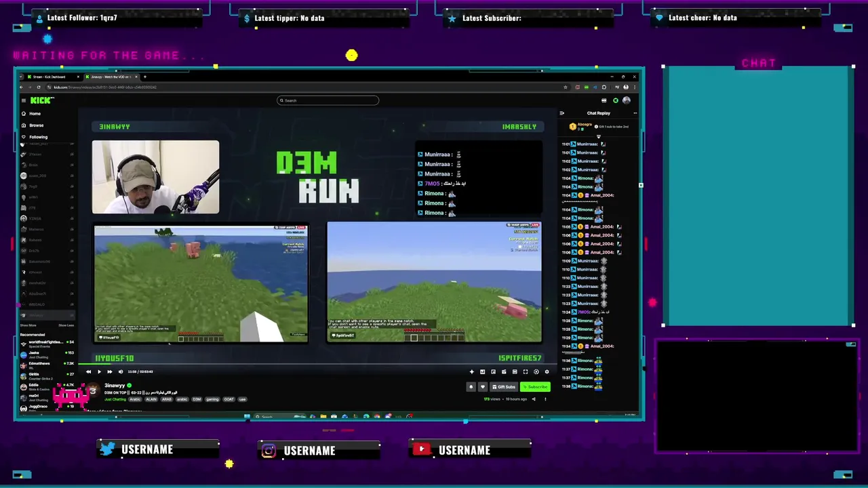The width and height of the screenshot is (868, 488).
Task: Open worldfreakfightleague recommended channel
Action: 47,343
